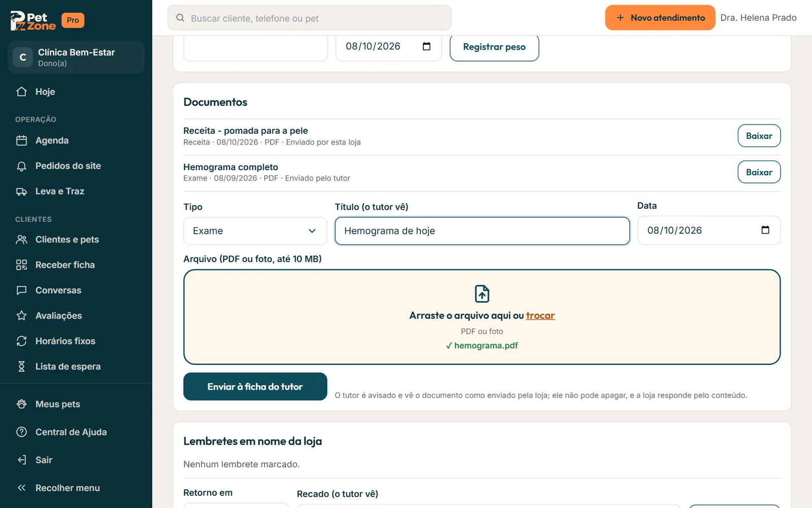The height and width of the screenshot is (508, 812).
Task: Click the file upload icon in dropzone
Action: click(x=482, y=294)
